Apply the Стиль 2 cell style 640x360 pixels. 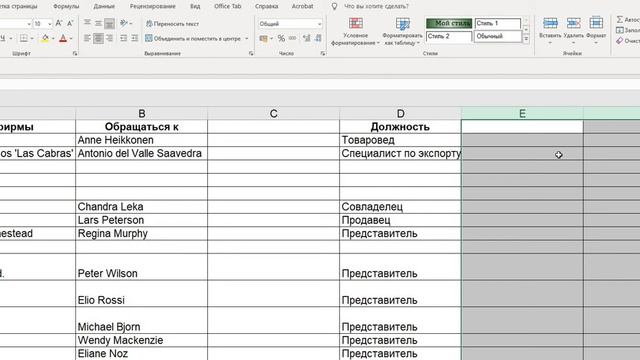(x=449, y=37)
